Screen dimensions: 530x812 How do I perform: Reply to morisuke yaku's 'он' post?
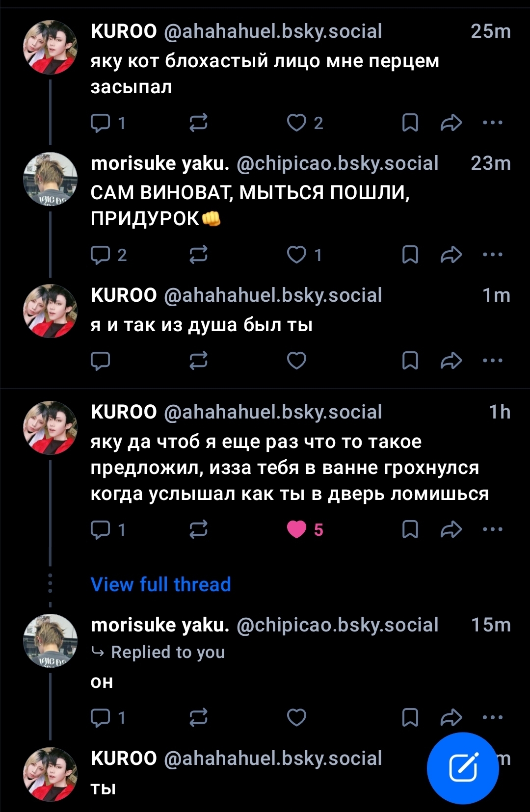(x=101, y=717)
